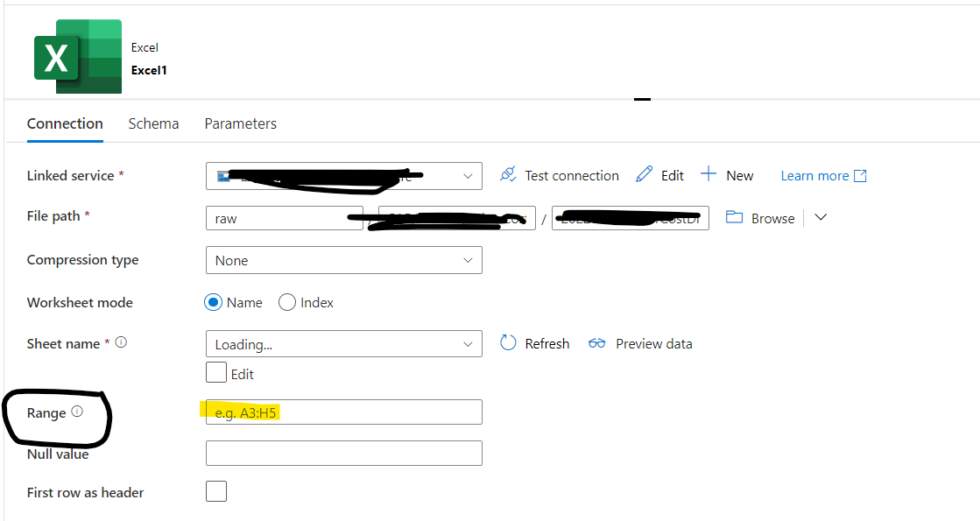The width and height of the screenshot is (980, 521).
Task: Click the info icon next to Sheet name
Action: [121, 342]
